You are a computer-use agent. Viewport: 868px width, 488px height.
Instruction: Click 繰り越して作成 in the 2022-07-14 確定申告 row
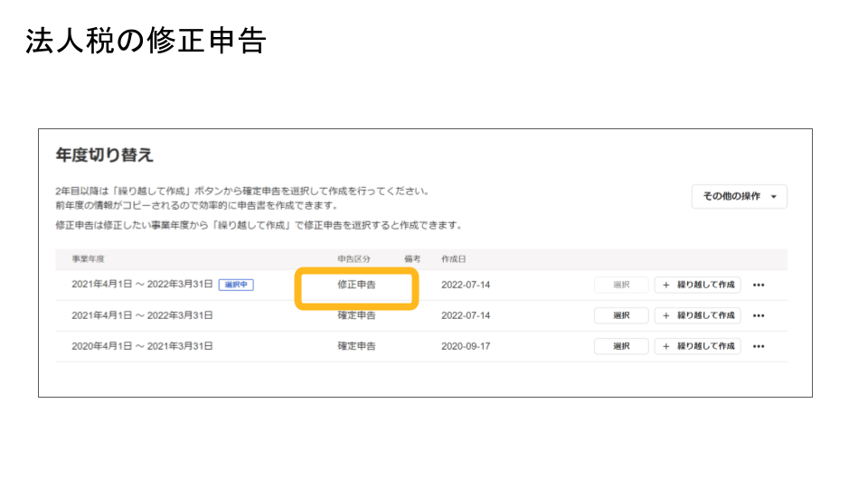[x=697, y=315]
